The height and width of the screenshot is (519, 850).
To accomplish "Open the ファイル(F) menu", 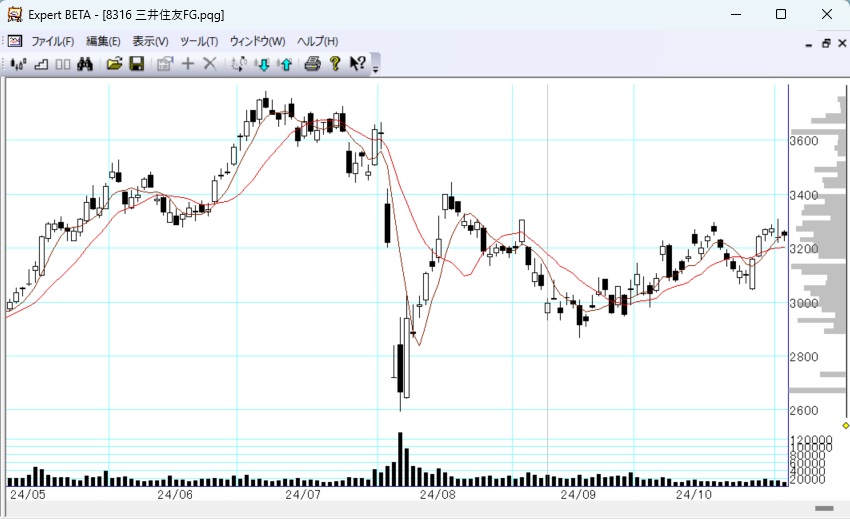I will [x=52, y=41].
